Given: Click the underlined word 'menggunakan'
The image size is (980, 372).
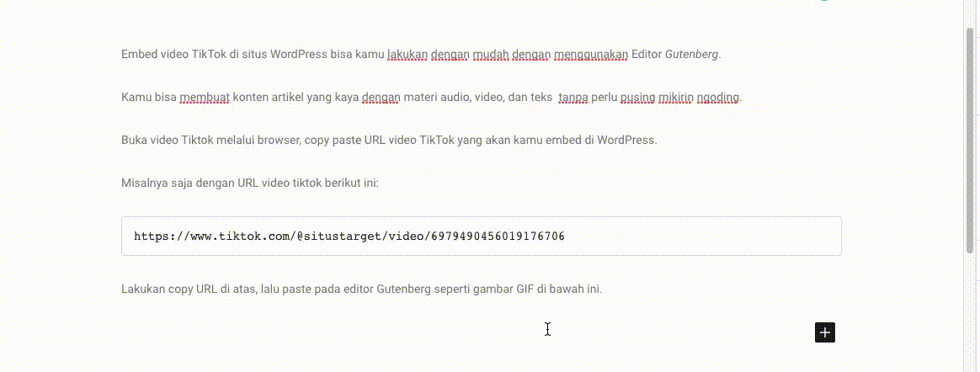Looking at the screenshot, I should tap(591, 55).
